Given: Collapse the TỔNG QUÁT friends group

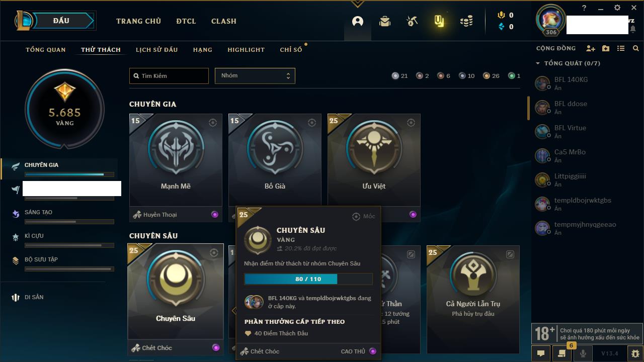Looking at the screenshot, I should 538,63.
